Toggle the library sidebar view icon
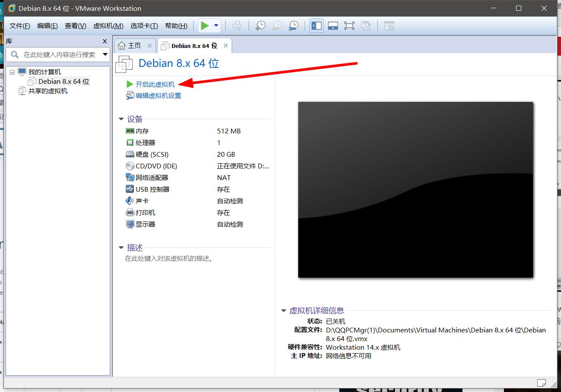Image resolution: width=561 pixels, height=392 pixels. [316, 26]
